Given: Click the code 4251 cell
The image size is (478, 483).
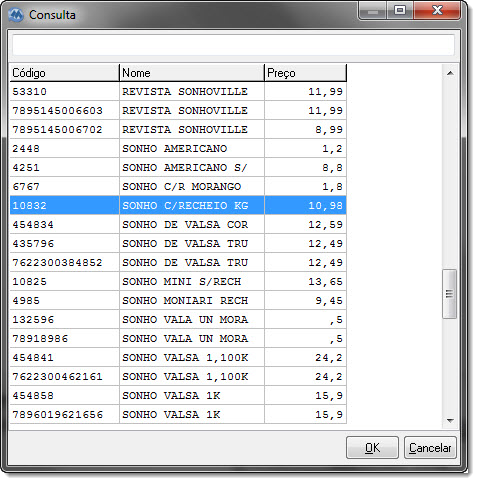Looking at the screenshot, I should coord(64,167).
